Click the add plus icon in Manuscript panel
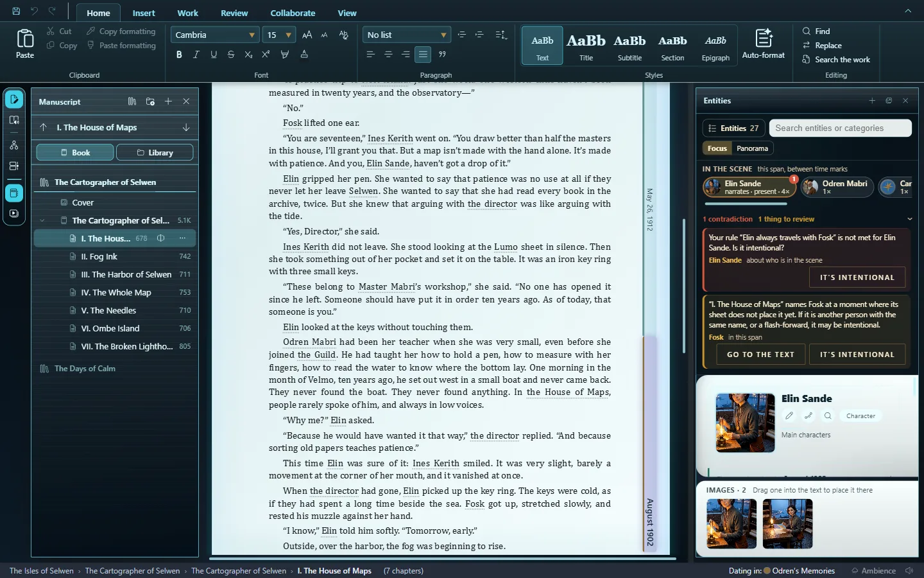 168,101
